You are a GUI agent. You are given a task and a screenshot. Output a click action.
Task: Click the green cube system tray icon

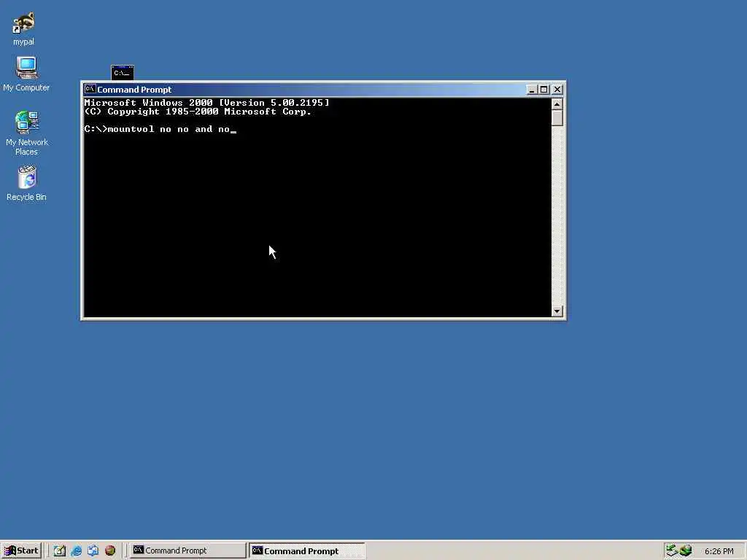686,551
